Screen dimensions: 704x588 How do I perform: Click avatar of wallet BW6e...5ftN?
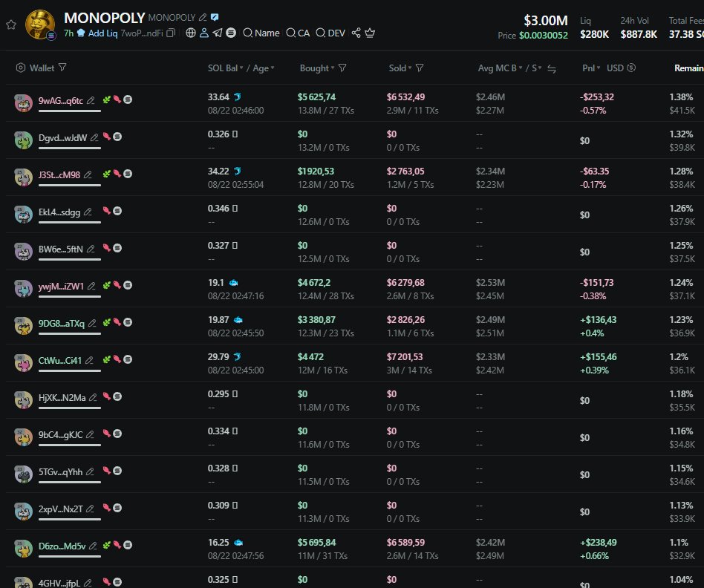pos(23,252)
